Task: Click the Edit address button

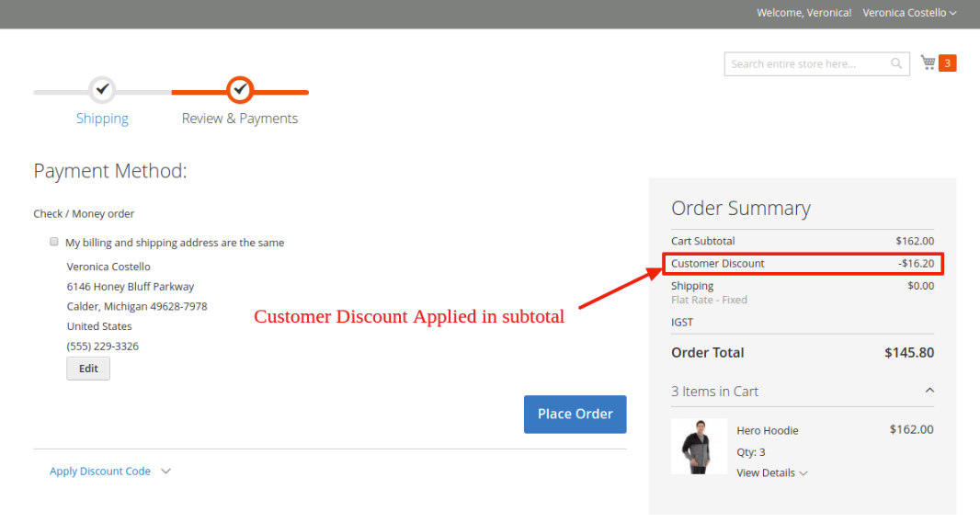Action: (88, 369)
